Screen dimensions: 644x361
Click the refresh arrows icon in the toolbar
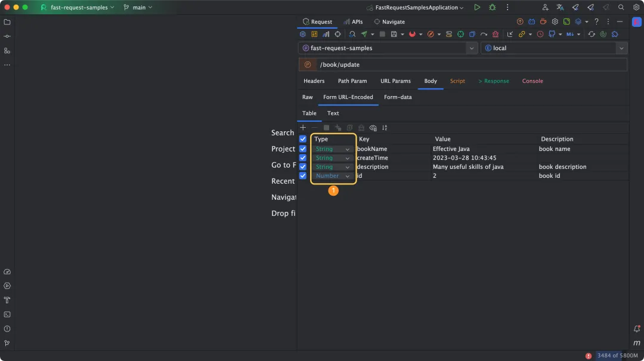pyautogui.click(x=592, y=34)
